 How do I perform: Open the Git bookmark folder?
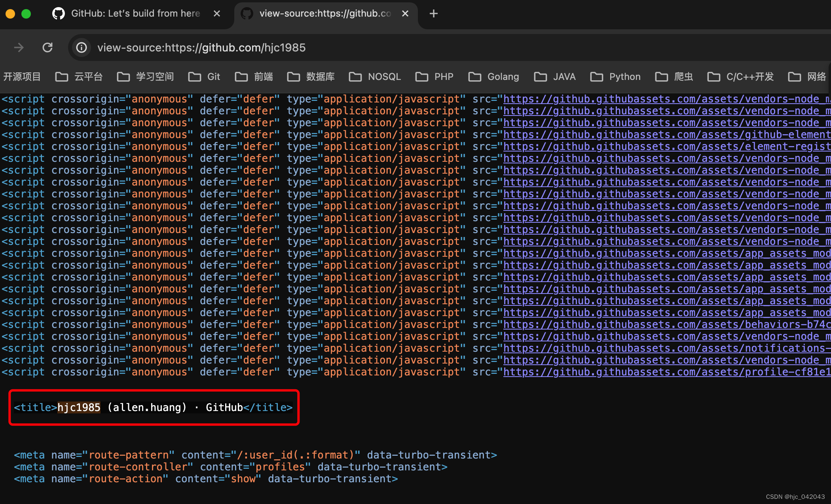point(204,77)
